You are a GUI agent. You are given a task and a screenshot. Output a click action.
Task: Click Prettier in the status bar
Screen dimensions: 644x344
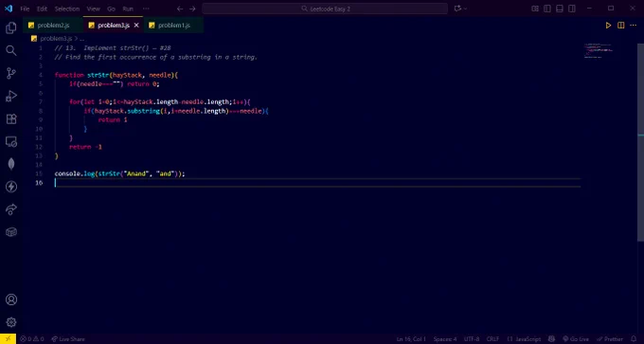click(610, 339)
